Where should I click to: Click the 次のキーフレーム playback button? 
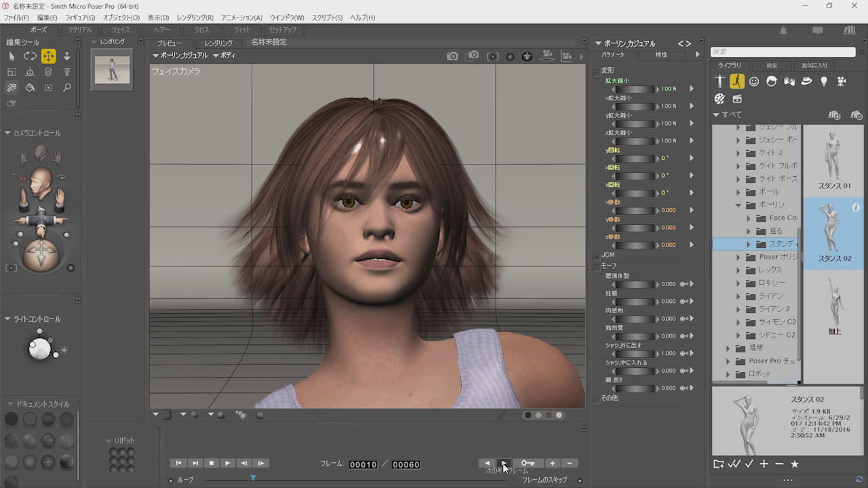(x=504, y=464)
